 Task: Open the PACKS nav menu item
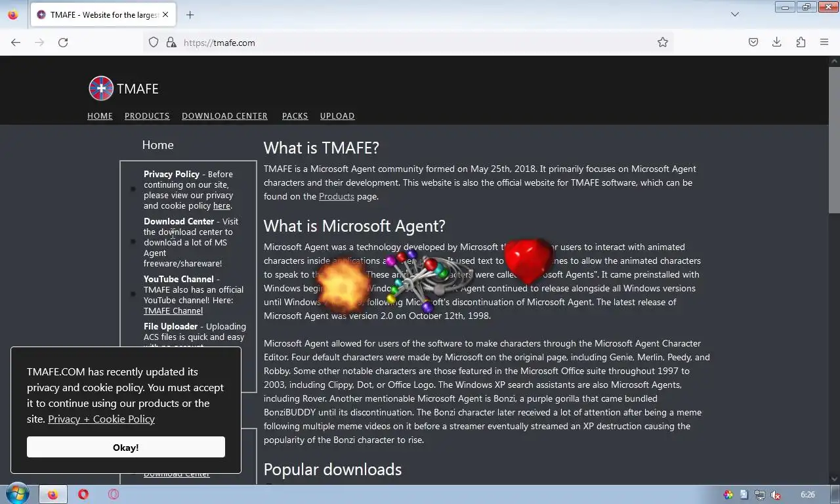pyautogui.click(x=295, y=116)
